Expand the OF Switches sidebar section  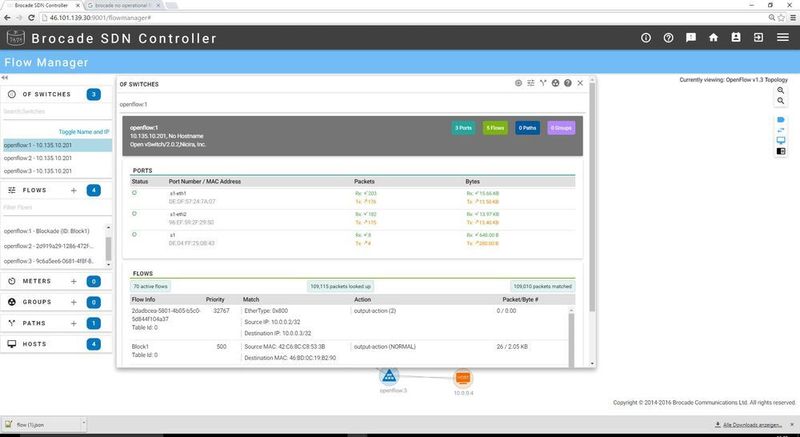click(x=46, y=94)
